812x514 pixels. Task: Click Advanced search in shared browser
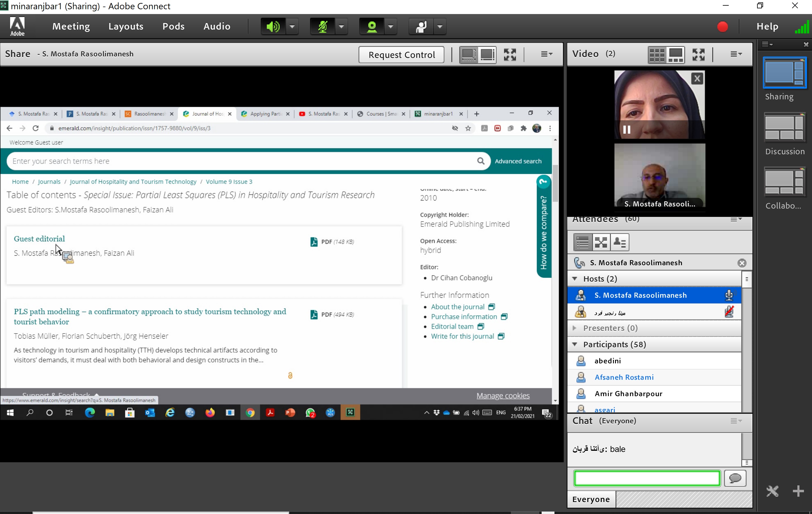tap(518, 161)
